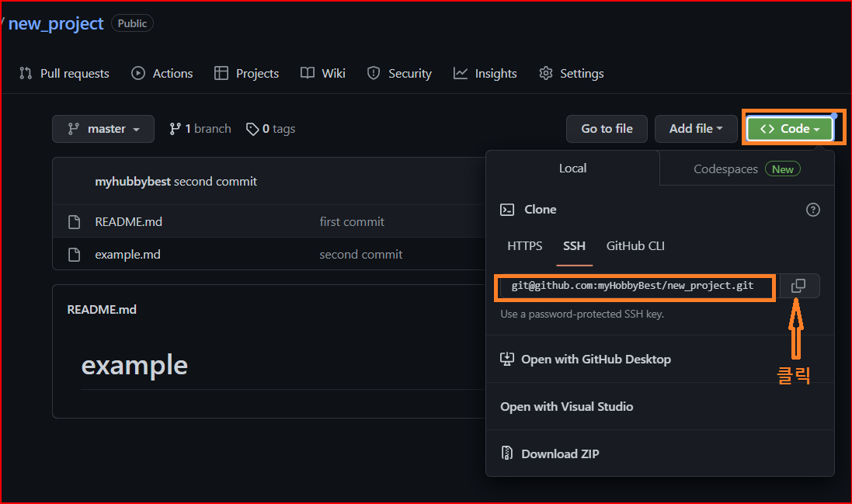Switch to the Codespaces tab
Image resolution: width=852 pixels, height=504 pixels.
746,169
